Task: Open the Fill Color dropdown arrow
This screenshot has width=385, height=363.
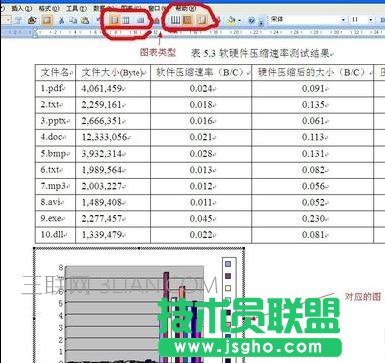Action: pyautogui.click(x=240, y=21)
